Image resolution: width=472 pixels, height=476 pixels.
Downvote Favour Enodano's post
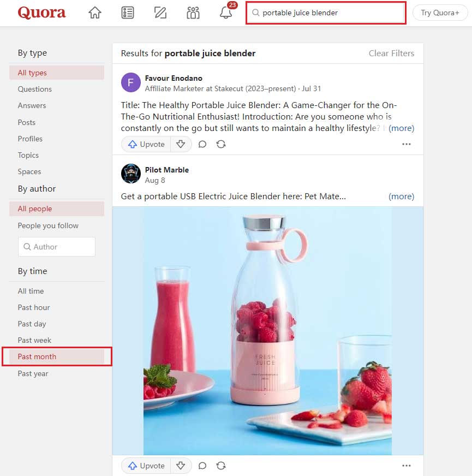point(181,144)
